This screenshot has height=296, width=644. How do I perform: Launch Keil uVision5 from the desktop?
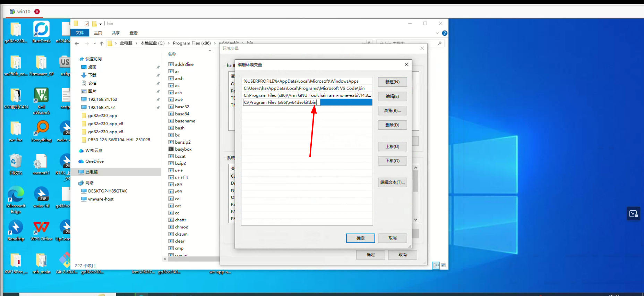coord(41,96)
